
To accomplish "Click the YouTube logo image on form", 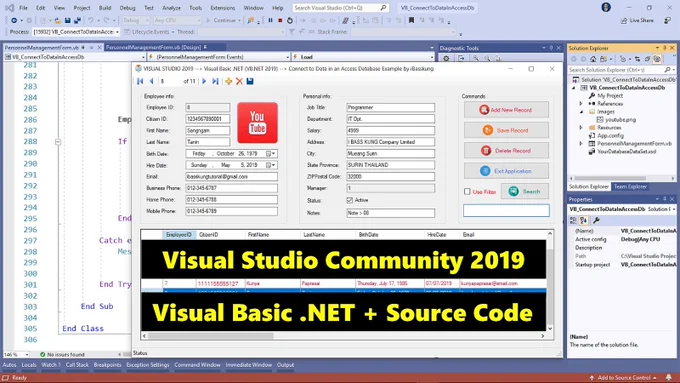I will (x=257, y=123).
